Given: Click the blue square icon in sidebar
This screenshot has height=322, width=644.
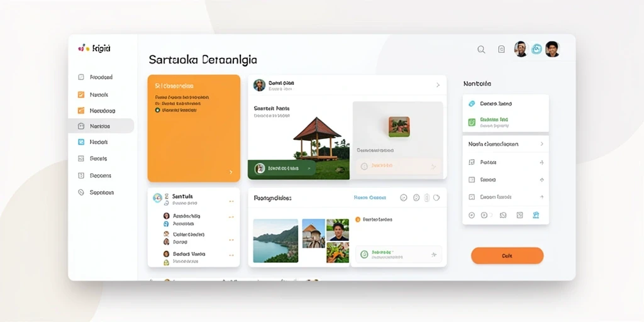Looking at the screenshot, I should point(81,142).
